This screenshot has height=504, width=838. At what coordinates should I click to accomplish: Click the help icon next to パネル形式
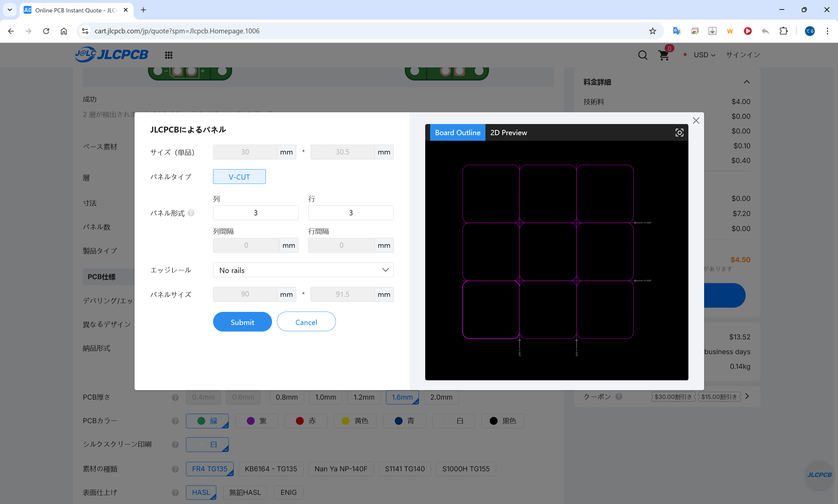191,213
